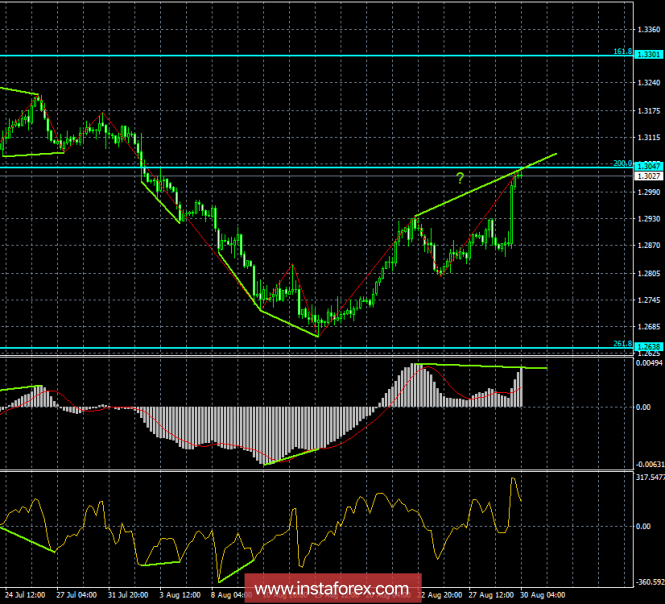665x604 pixels.
Task: Select the 261.8 Fibonacci level label
Action: coord(623,344)
